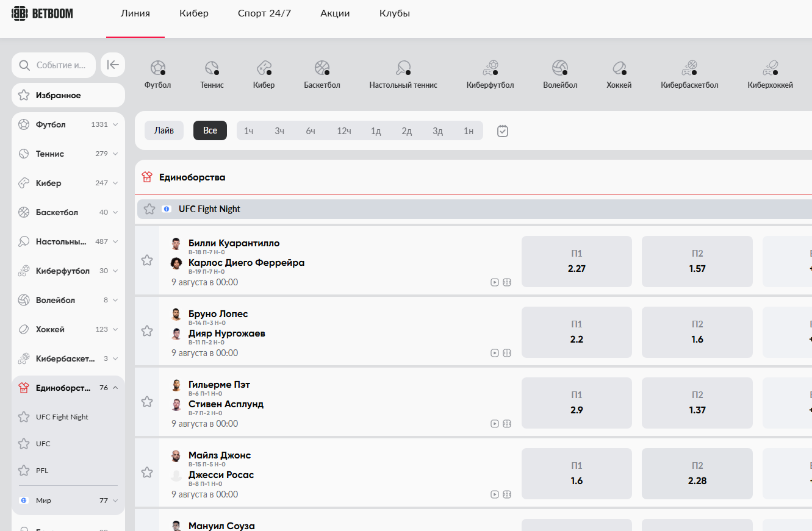Bet П1 at 2.2 on Бруно Лопес
812x531 pixels.
tap(577, 332)
